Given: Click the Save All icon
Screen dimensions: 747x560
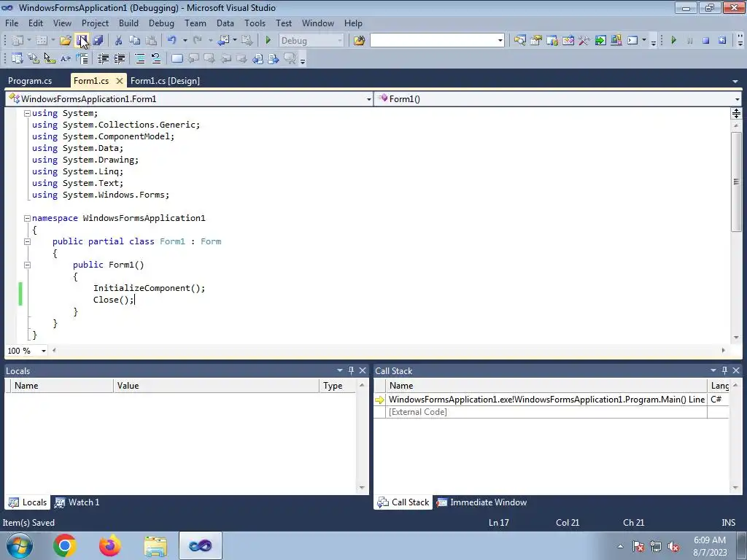Looking at the screenshot, I should (x=98, y=41).
